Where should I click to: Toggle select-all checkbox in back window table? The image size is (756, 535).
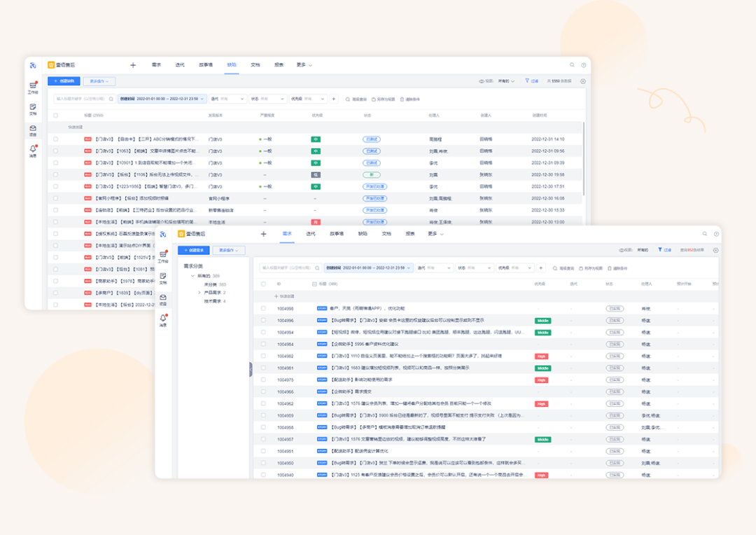[55, 116]
